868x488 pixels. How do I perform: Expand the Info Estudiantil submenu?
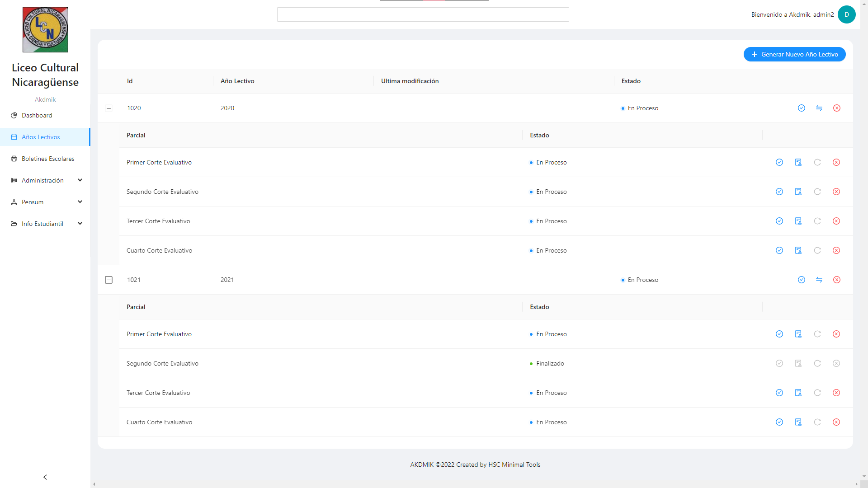(x=45, y=224)
